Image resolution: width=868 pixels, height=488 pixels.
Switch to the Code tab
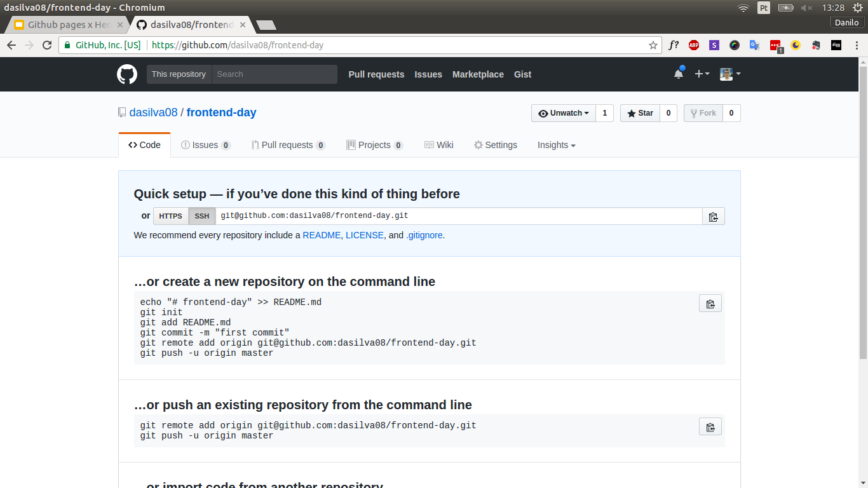pyautogui.click(x=144, y=145)
